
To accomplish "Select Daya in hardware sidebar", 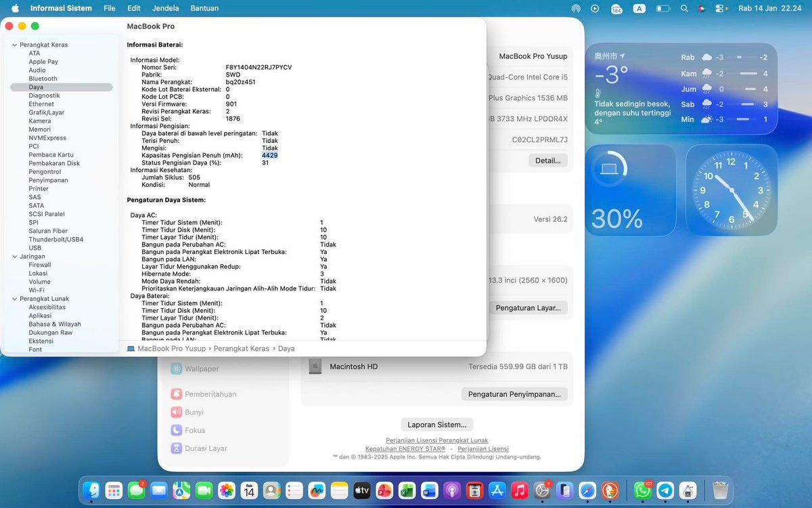I will [62, 87].
